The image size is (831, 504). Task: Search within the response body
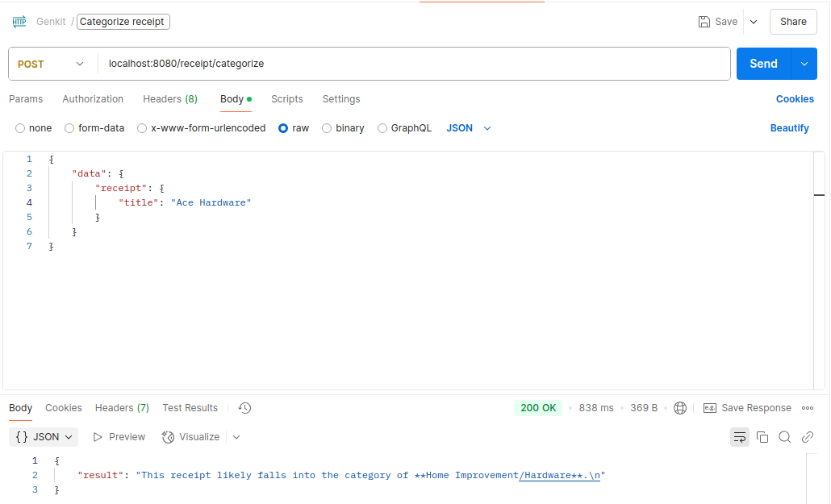coord(785,437)
